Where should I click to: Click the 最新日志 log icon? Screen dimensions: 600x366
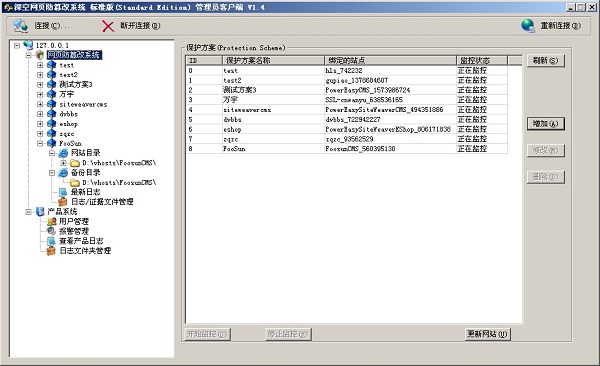click(x=63, y=192)
